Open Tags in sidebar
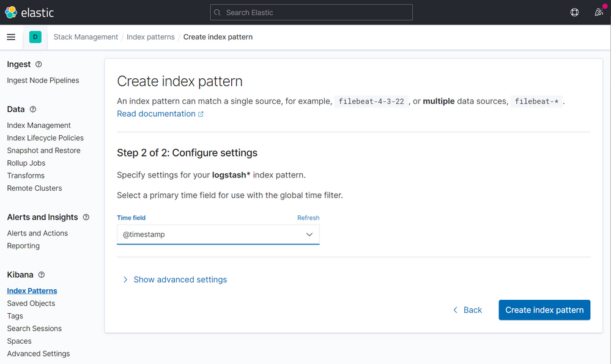611x364 pixels. click(x=15, y=316)
